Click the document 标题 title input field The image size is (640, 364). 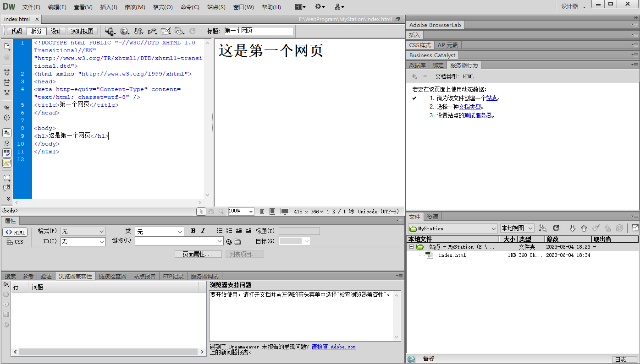[x=258, y=31]
